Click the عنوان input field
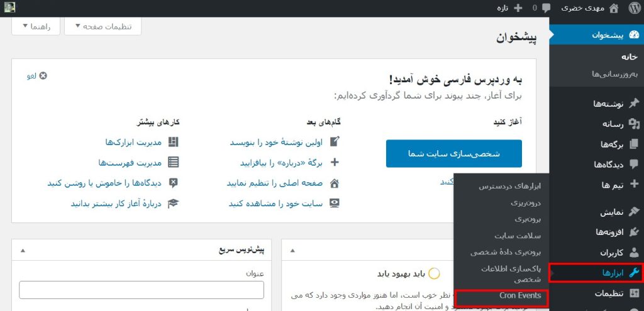Viewport: 644px width, 311px height. tap(142, 290)
